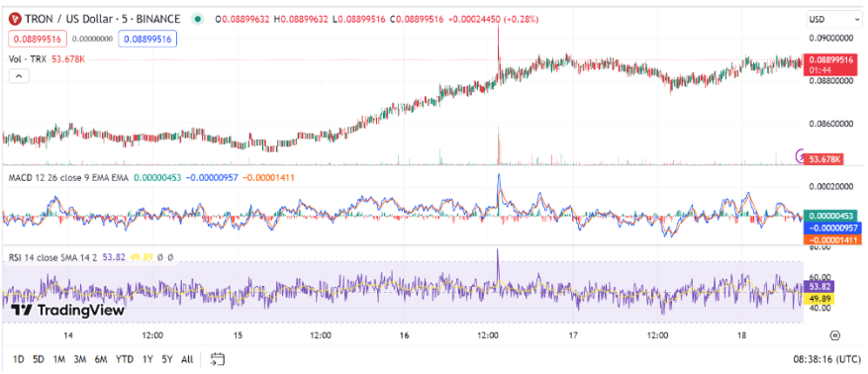The image size is (868, 374).
Task: Click the purple RSI 53.82 axis label
Action: pyautogui.click(x=819, y=287)
